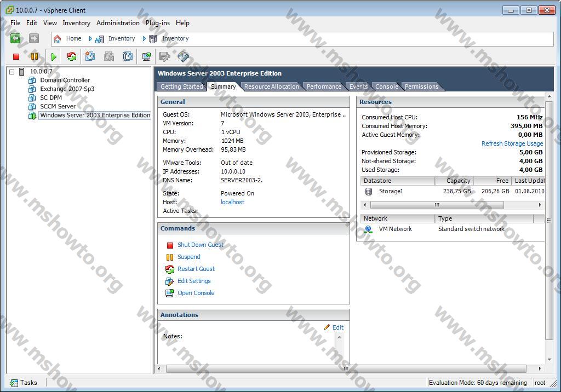Open the Administration menu
Image resolution: width=561 pixels, height=392 pixels.
click(x=118, y=23)
